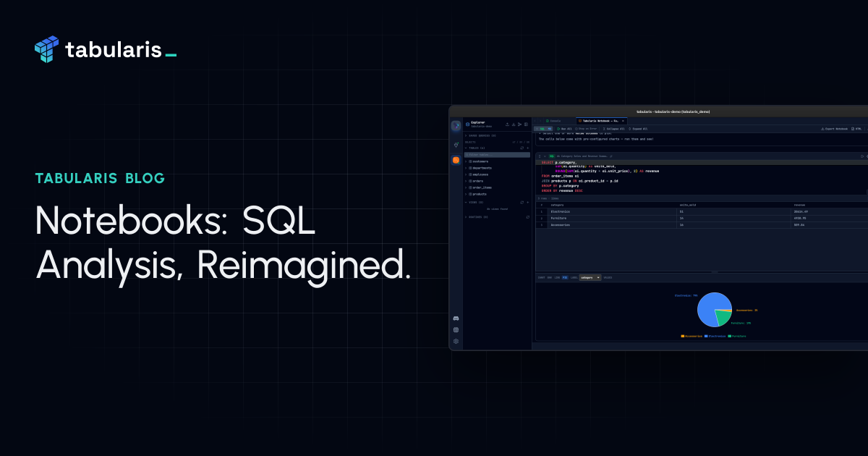Select the PIE chart type
868x456 pixels.
point(565,277)
